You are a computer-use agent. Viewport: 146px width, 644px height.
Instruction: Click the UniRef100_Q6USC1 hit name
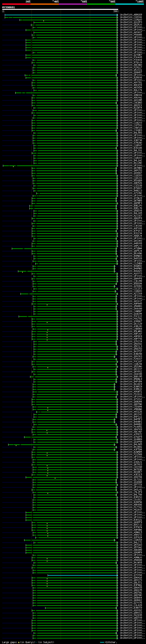click(131, 105)
